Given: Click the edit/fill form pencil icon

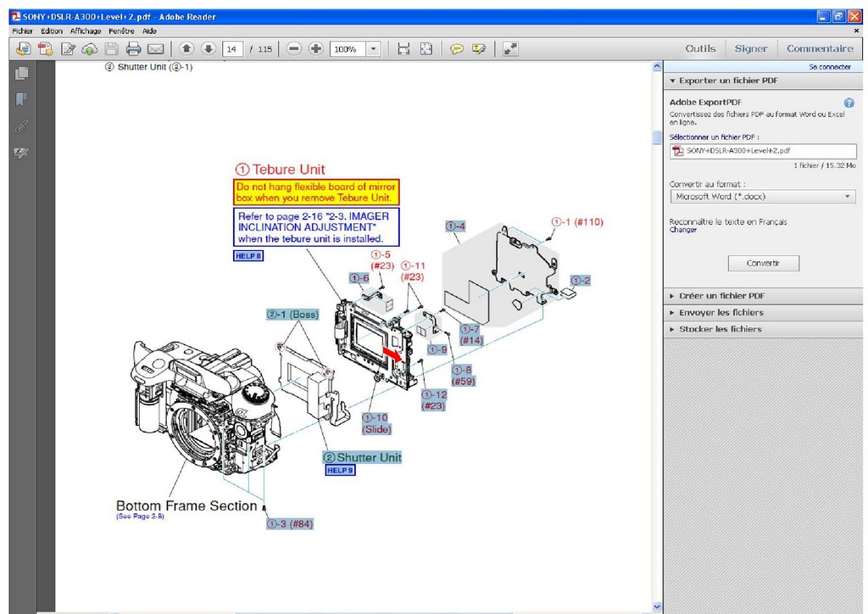Looking at the screenshot, I should [x=68, y=49].
